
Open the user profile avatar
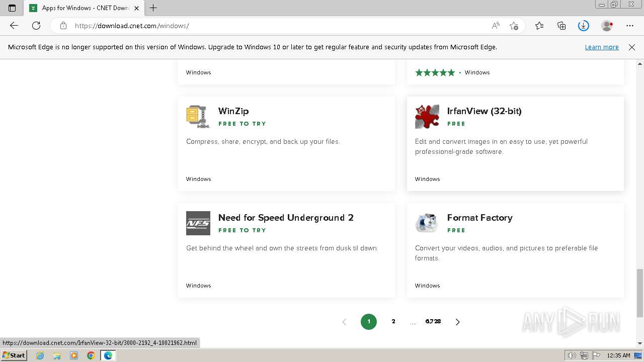pos(607,26)
